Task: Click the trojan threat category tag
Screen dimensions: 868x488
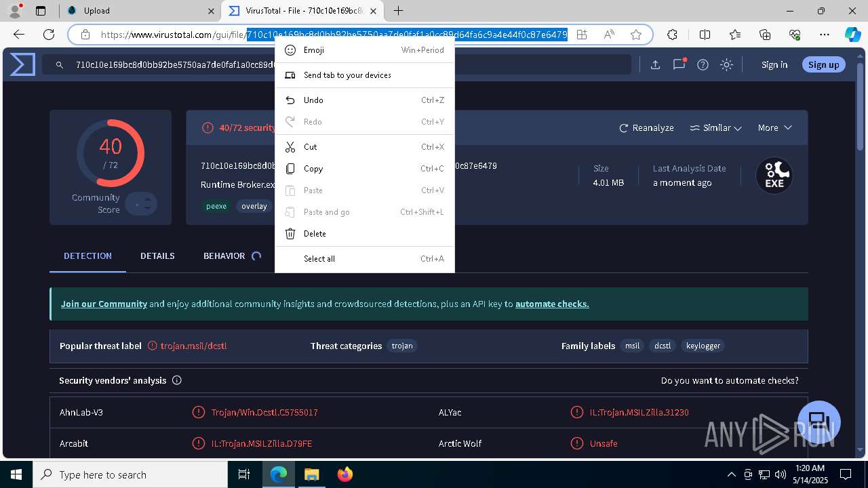Action: pyautogui.click(x=402, y=346)
